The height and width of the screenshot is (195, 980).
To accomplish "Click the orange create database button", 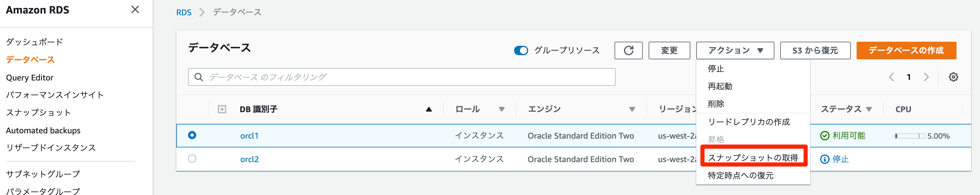I will coord(906,51).
